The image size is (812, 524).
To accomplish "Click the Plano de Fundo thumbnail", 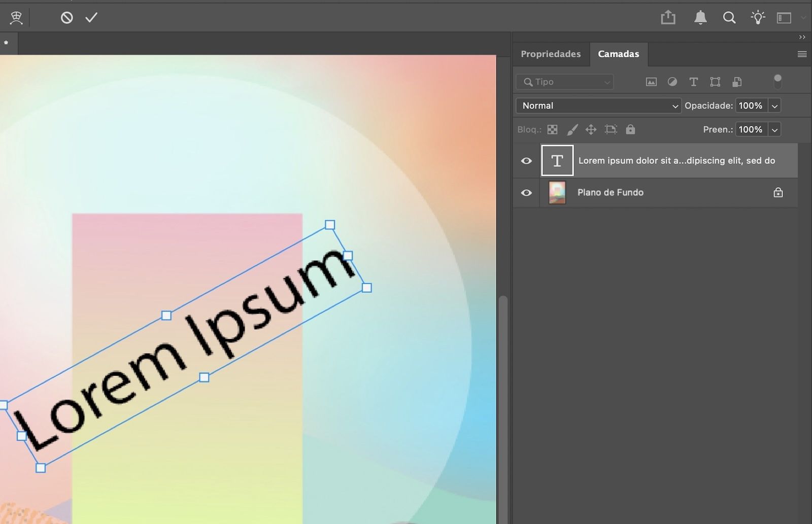I will coord(557,193).
